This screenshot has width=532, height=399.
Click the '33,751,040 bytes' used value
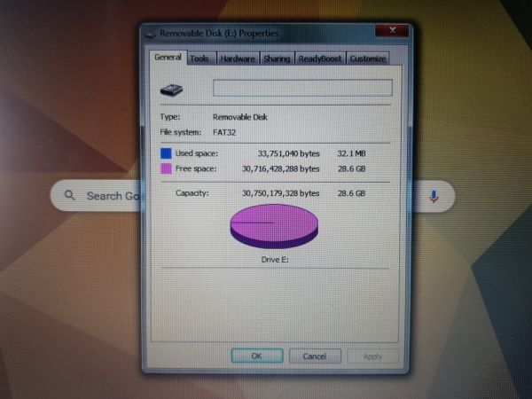click(289, 153)
